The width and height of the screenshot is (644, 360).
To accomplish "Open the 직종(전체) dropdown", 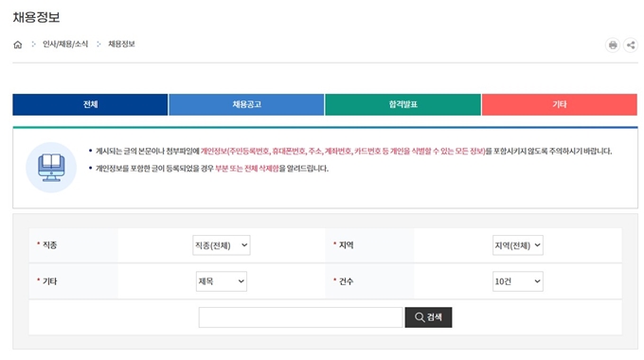I will point(222,245).
